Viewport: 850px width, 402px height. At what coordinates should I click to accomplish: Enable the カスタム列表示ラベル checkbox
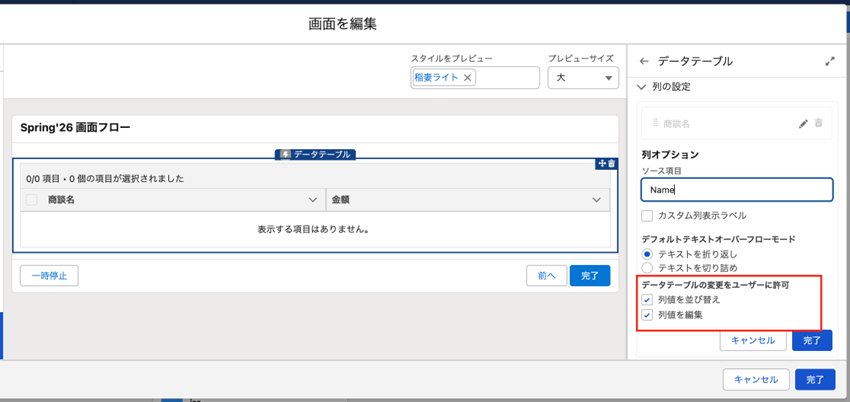click(x=647, y=216)
